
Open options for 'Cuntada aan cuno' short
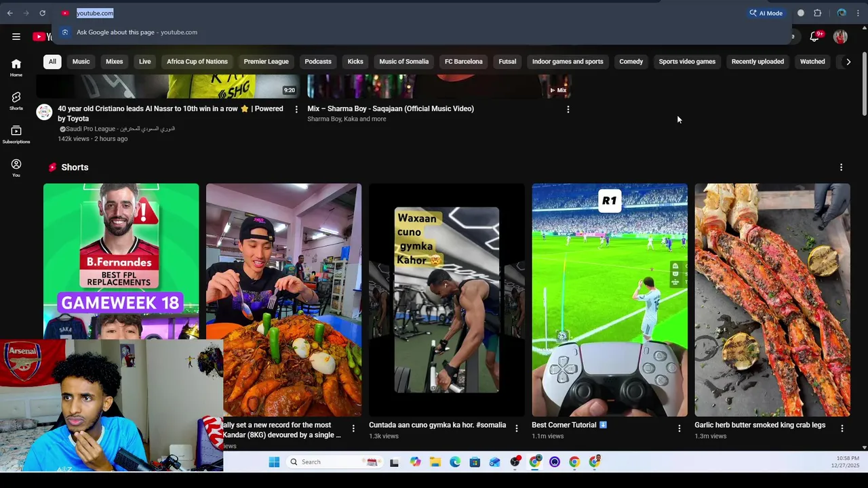516,428
